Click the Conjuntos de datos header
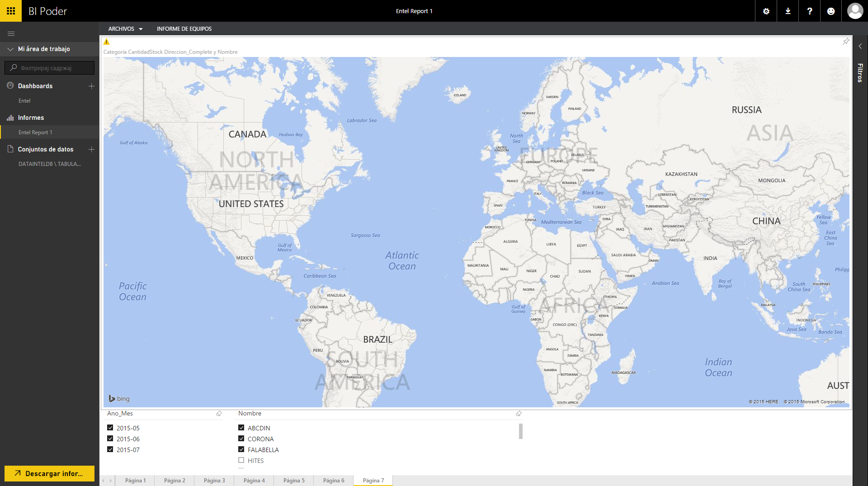 (46, 149)
